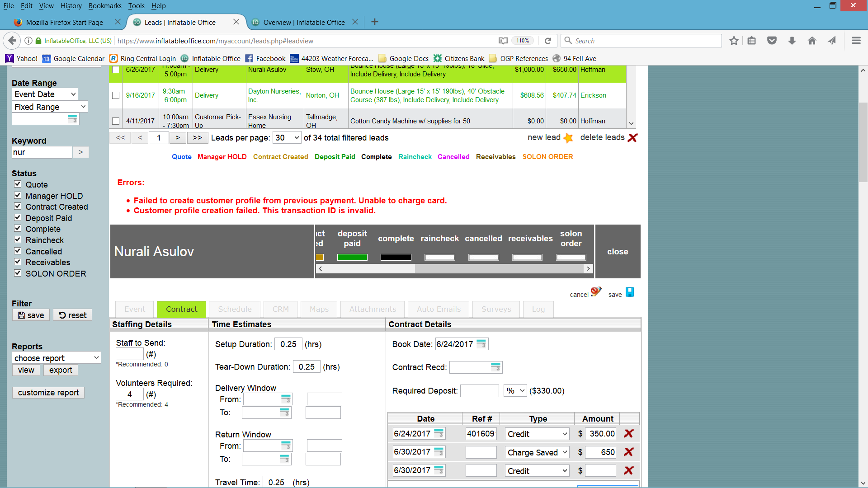Delete the 401609 credit payment row
This screenshot has width=868, height=488.
pos(628,434)
